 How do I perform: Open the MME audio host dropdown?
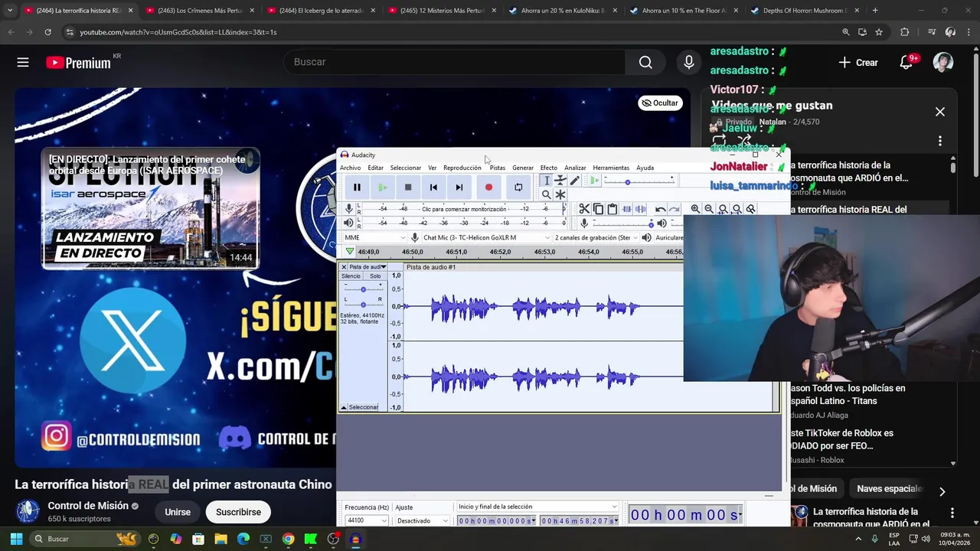coord(374,237)
